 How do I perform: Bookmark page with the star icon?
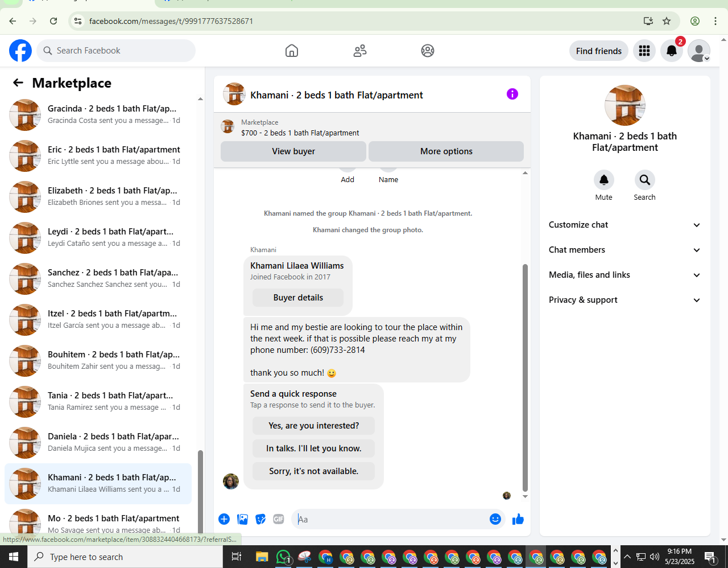667,21
